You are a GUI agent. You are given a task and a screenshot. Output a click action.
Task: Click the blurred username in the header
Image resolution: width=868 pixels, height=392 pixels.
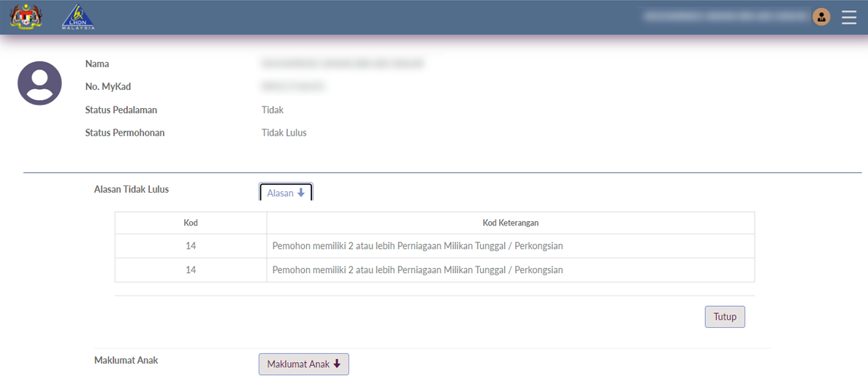(726, 16)
